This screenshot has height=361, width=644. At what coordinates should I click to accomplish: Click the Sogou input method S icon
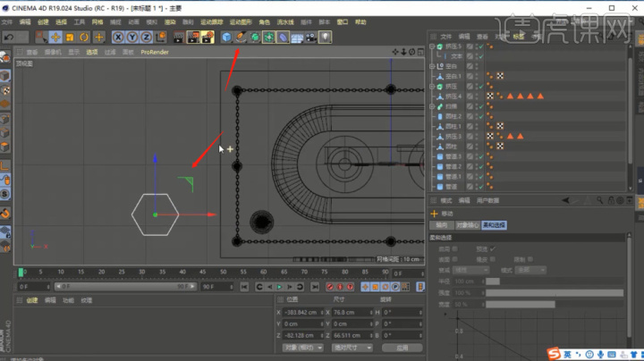pyautogui.click(x=554, y=354)
